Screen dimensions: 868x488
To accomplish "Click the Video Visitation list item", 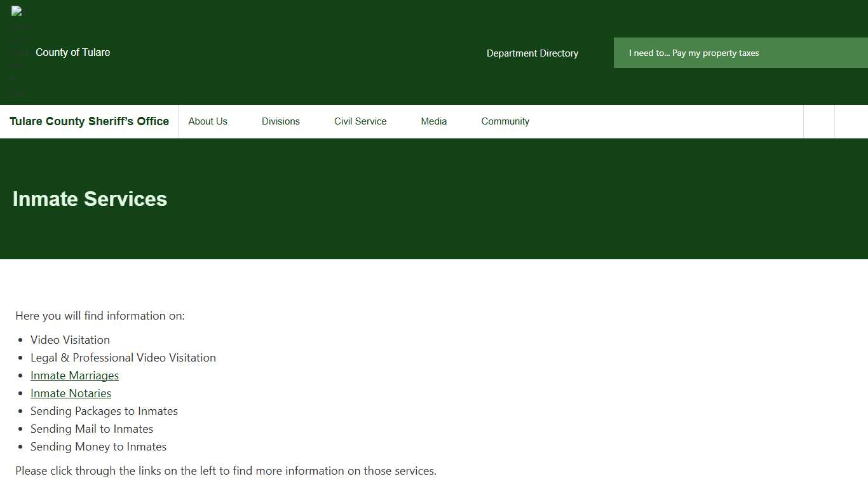I will (x=70, y=340).
